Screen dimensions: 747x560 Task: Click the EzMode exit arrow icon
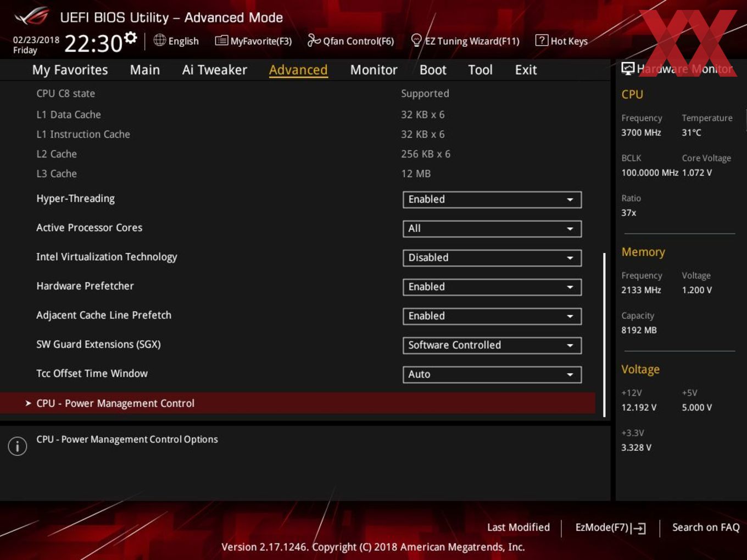pos(638,528)
